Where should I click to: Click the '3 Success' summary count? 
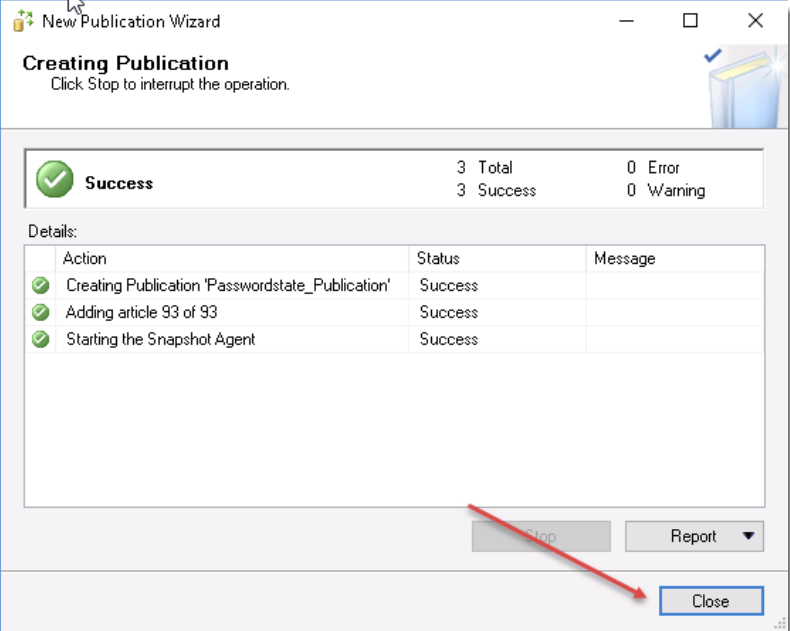coord(496,191)
